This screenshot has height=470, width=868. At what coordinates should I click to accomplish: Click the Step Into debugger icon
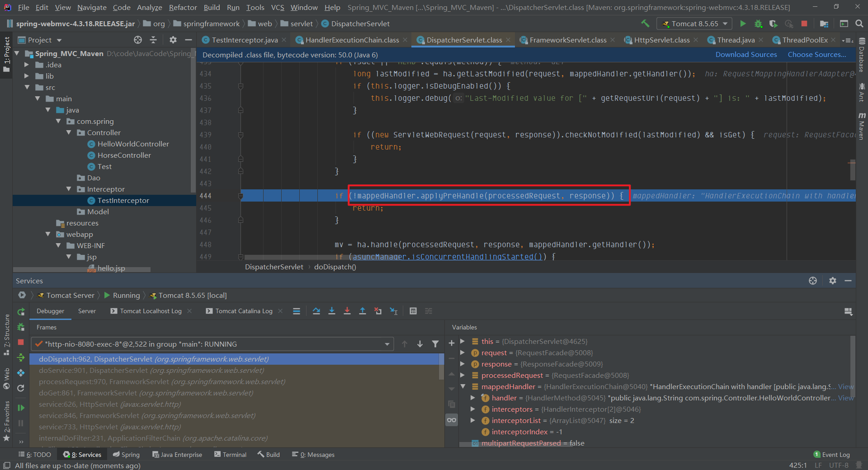coord(332,311)
